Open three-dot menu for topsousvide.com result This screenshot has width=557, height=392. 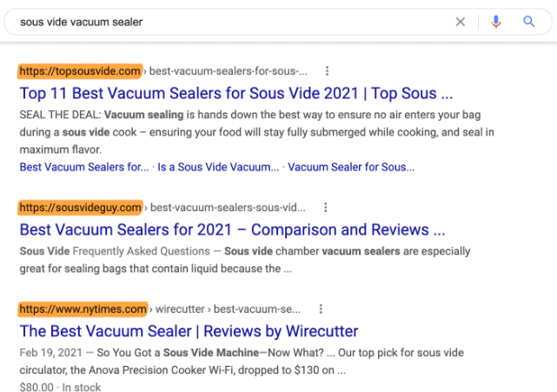click(x=328, y=71)
